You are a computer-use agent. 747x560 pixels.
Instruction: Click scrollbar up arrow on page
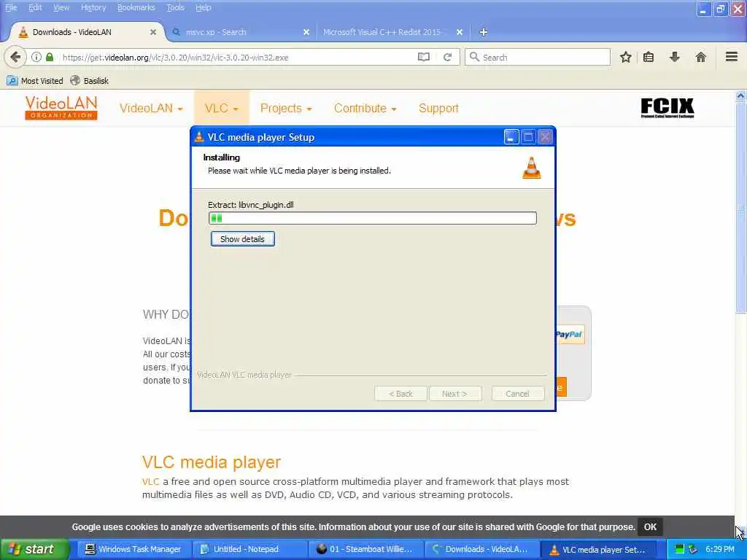click(x=741, y=96)
